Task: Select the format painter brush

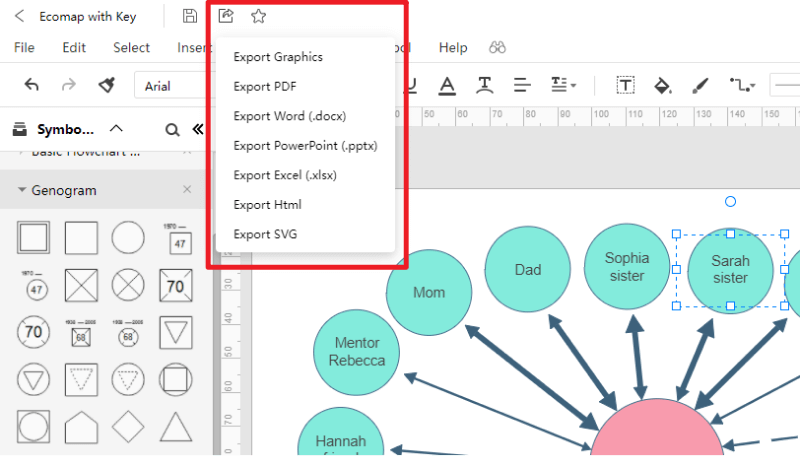Action: [x=107, y=85]
